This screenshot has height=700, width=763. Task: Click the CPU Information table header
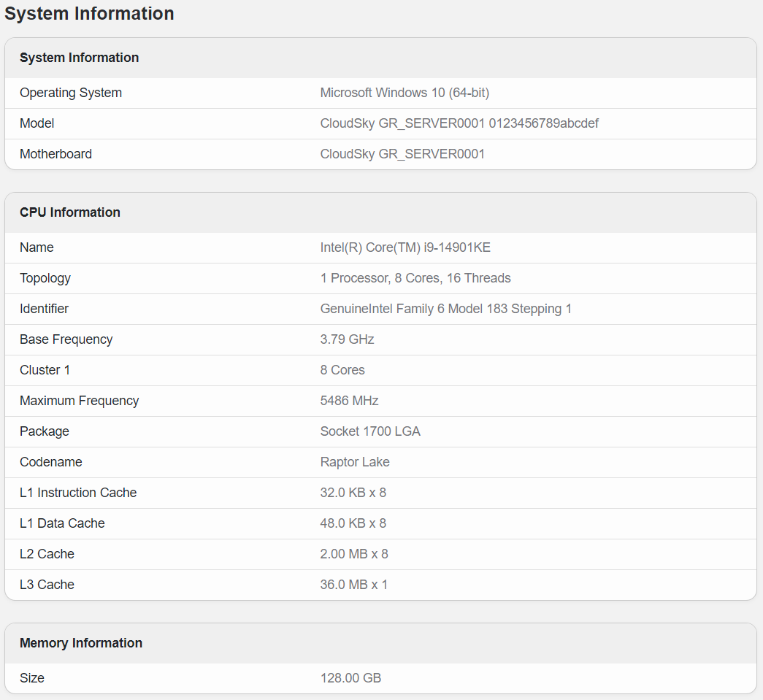pos(70,212)
